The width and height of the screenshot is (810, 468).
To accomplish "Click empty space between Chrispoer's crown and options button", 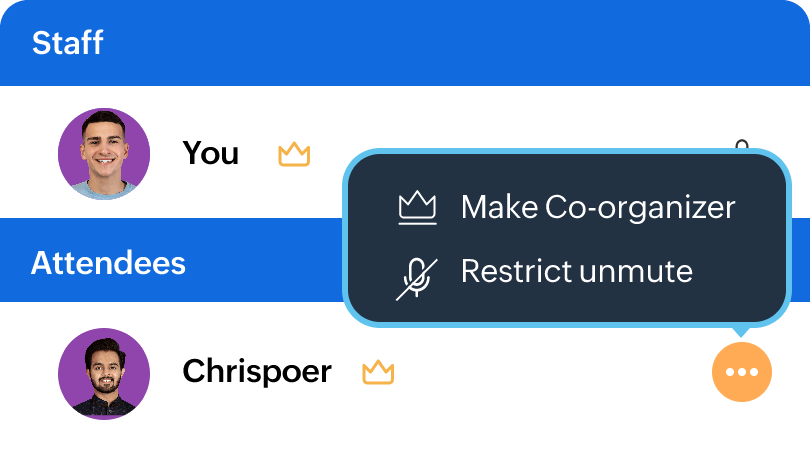I will (550, 373).
